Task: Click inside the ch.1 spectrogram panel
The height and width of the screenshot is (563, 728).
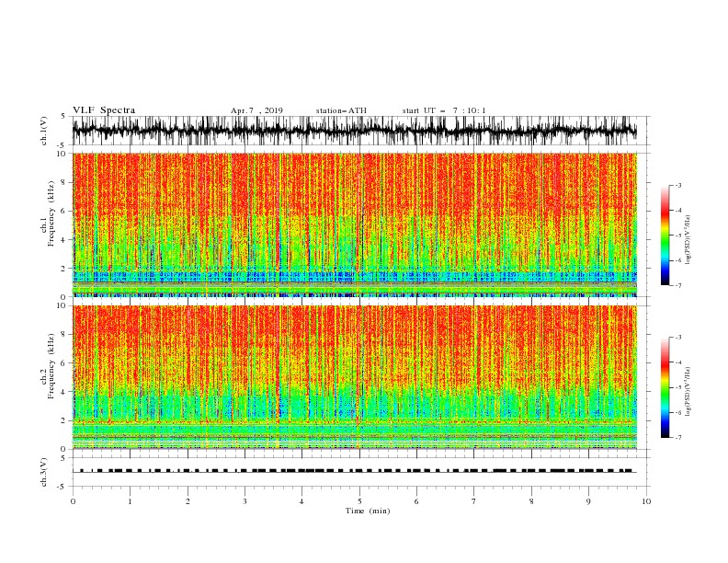Action: click(x=354, y=224)
